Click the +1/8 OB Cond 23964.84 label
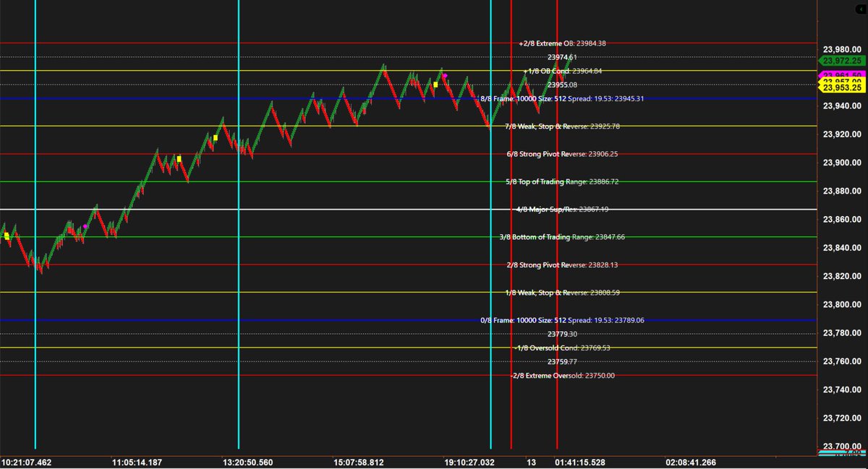This screenshot has width=868, height=469. tap(563, 71)
